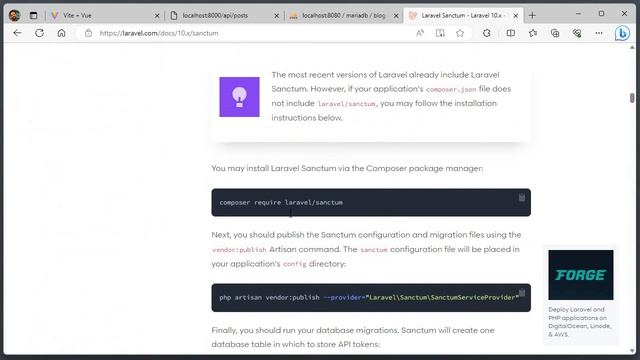Screen dimensions: 640x360
Task: Click the composer.json inline code
Action: [x=451, y=89]
